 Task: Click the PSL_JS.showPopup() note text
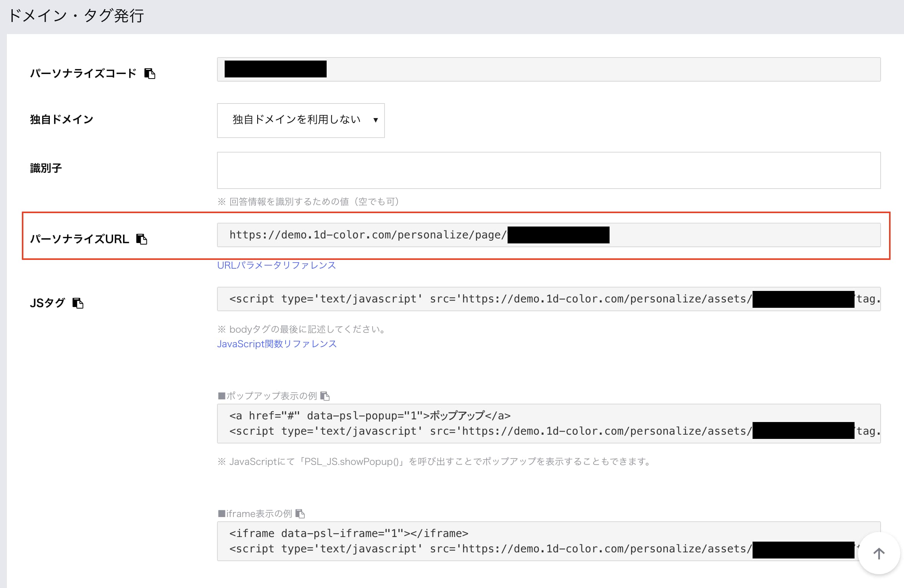click(x=435, y=462)
